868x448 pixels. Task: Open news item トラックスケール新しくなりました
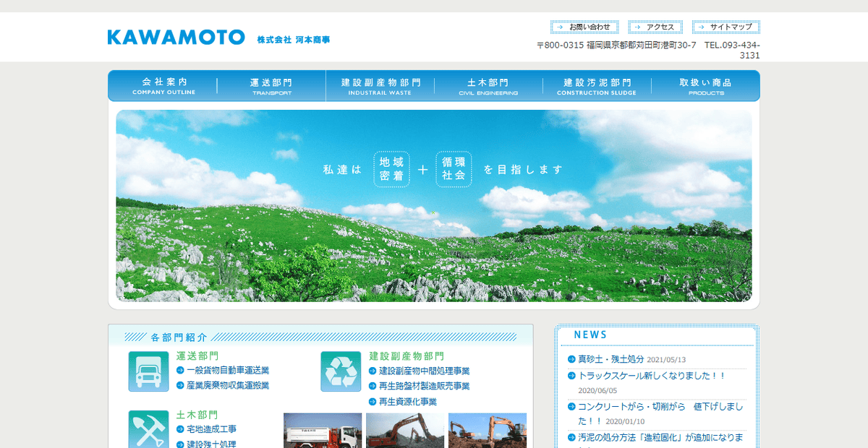[653, 375]
